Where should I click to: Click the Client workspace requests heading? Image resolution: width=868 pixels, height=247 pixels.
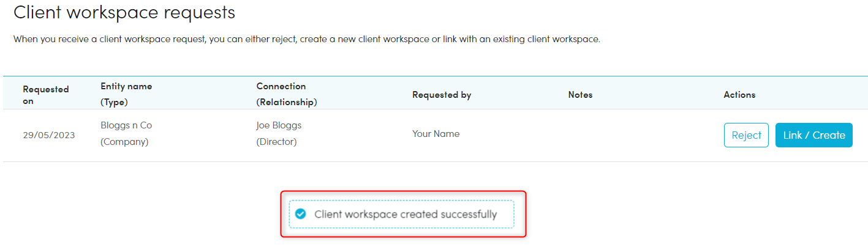(x=124, y=12)
